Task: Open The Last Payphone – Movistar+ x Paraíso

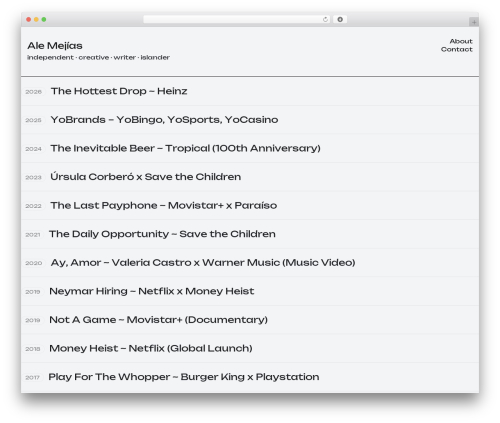Action: click(x=164, y=205)
